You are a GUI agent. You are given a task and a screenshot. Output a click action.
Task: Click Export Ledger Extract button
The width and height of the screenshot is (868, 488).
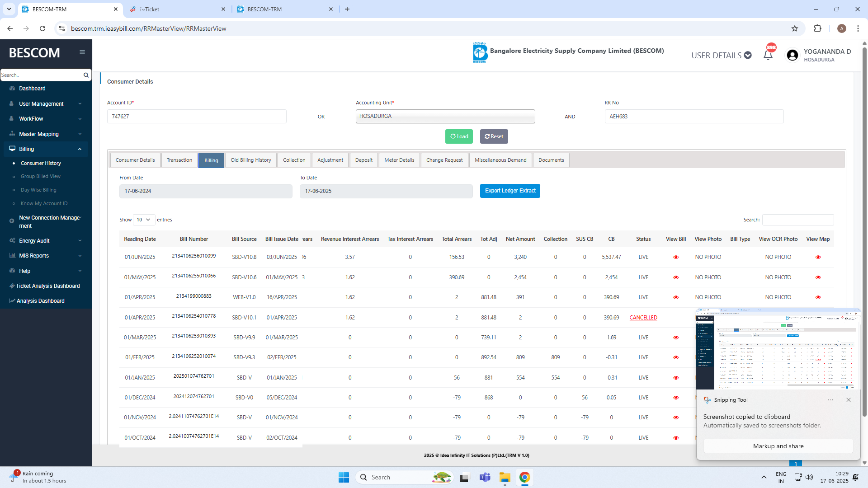point(510,191)
